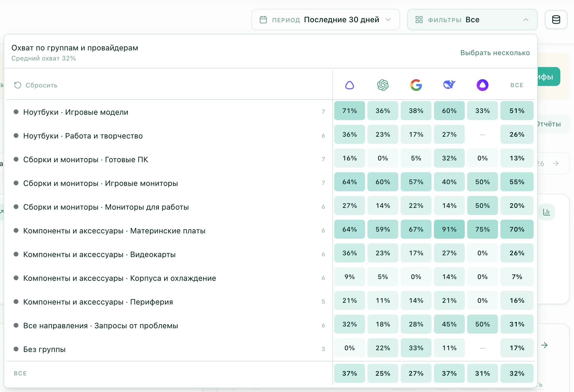Click the 75% cell in Материнские платы row

pos(483,229)
